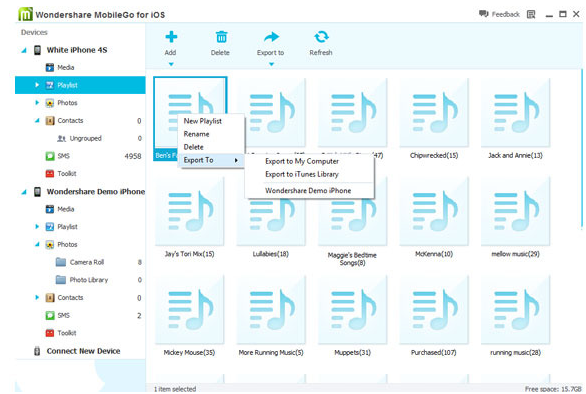Viewport: 586px width, 394px height.
Task: Open the Feedback speech bubble icon
Action: tap(484, 14)
